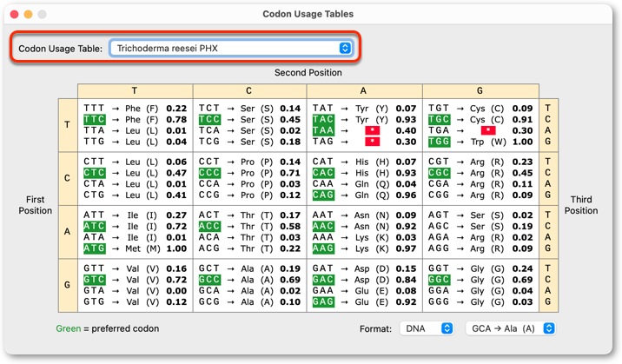Image resolution: width=622 pixels, height=364 pixels.
Task: Open the Codon Usage Table dropdown
Action: pos(231,49)
